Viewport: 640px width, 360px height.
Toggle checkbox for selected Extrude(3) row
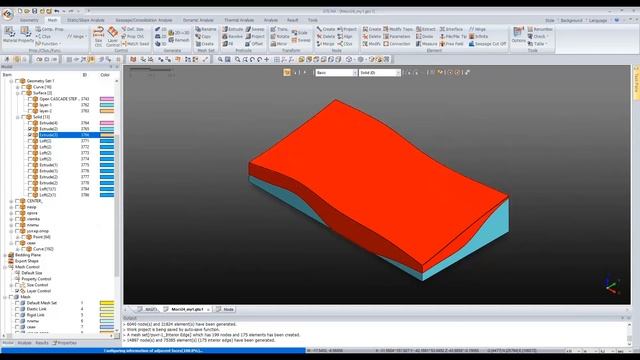[30, 135]
